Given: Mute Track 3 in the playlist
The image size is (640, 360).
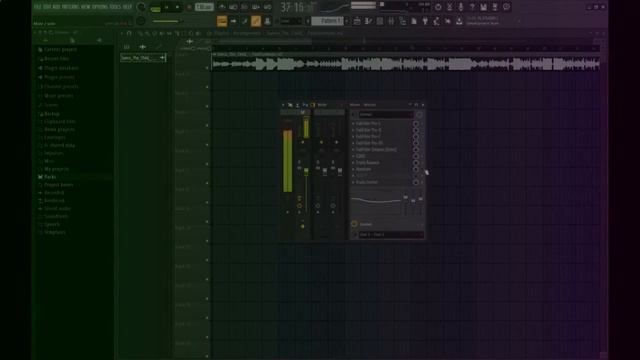Looking at the screenshot, I should coord(207,107).
